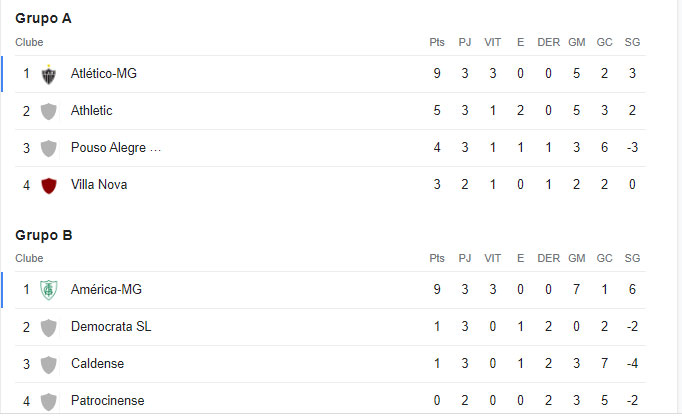Click the Pouso Alegre gray shield icon

49,148
